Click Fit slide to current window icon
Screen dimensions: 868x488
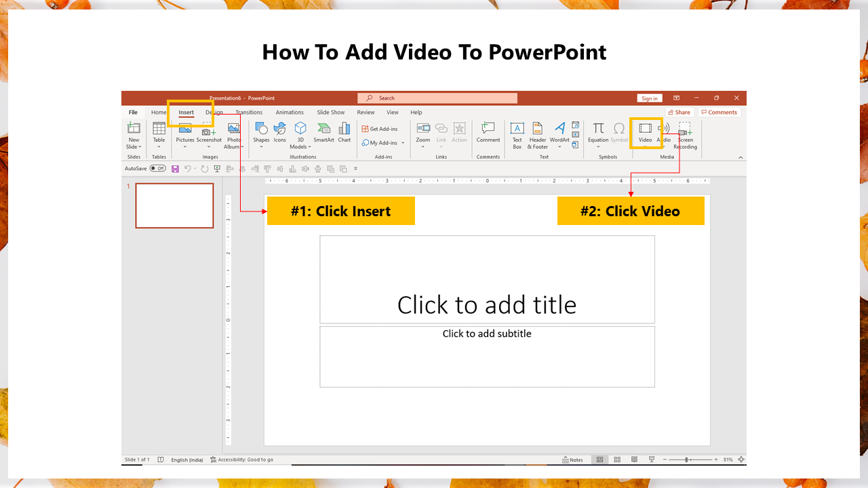pos(741,460)
